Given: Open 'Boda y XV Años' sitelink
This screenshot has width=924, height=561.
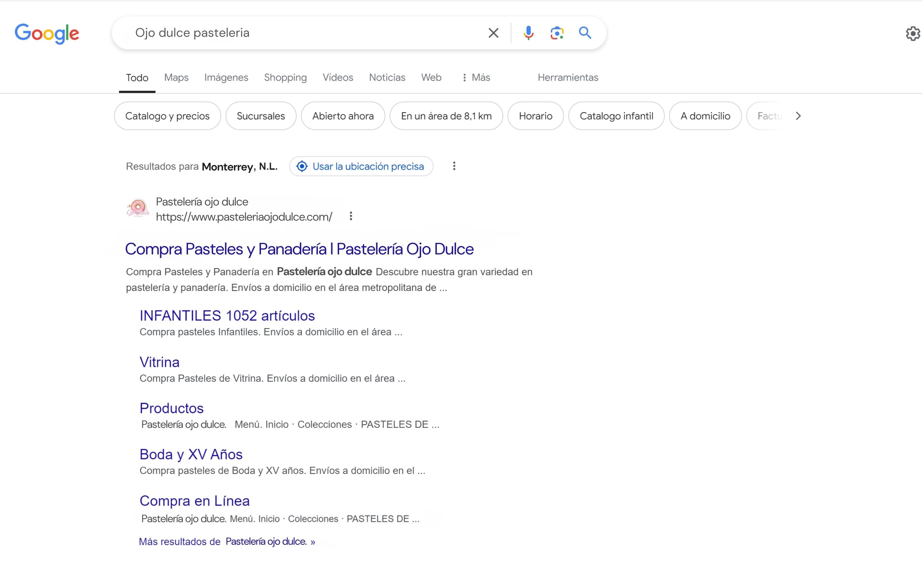Looking at the screenshot, I should click(x=191, y=455).
